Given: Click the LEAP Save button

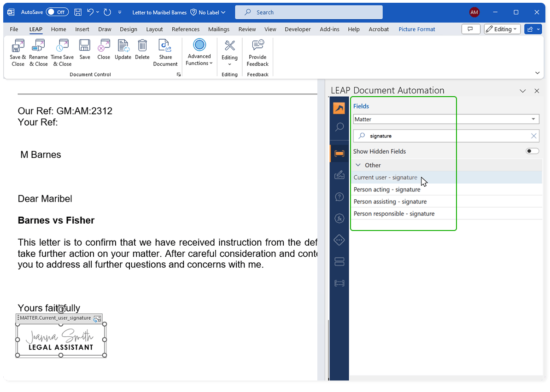Looking at the screenshot, I should tap(85, 50).
